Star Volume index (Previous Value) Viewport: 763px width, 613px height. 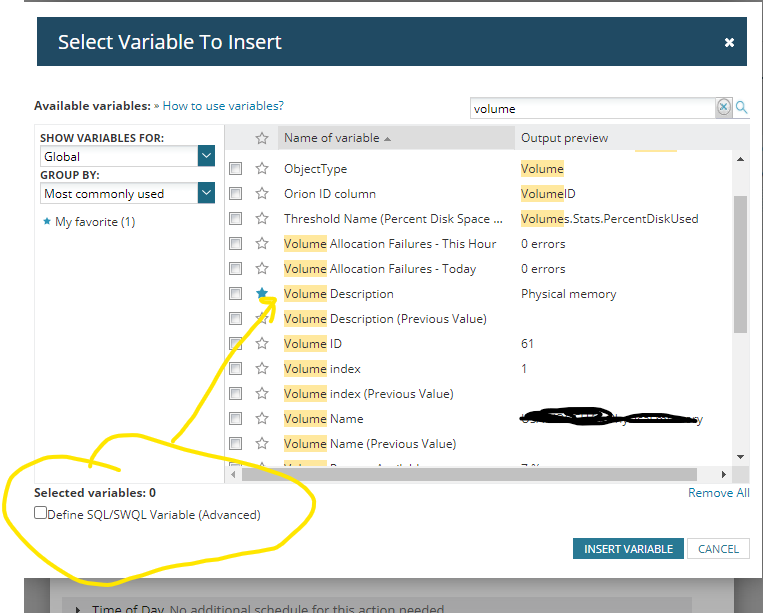click(x=262, y=394)
